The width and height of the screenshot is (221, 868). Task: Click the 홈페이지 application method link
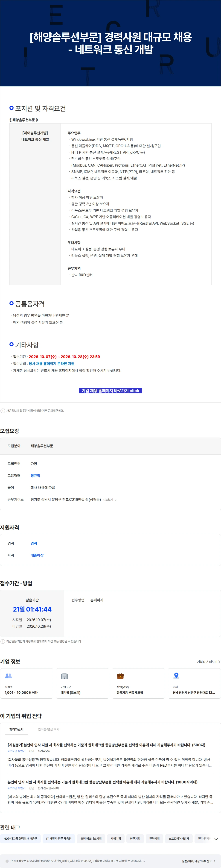[97, 600]
